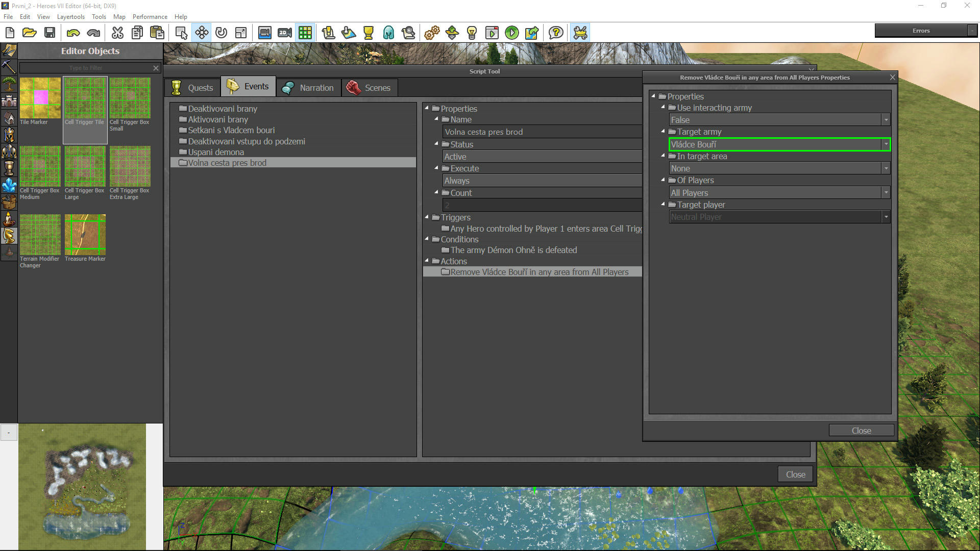Viewport: 980px width, 551px height.
Task: Select the blue crystal resources category
Action: pyautogui.click(x=9, y=185)
